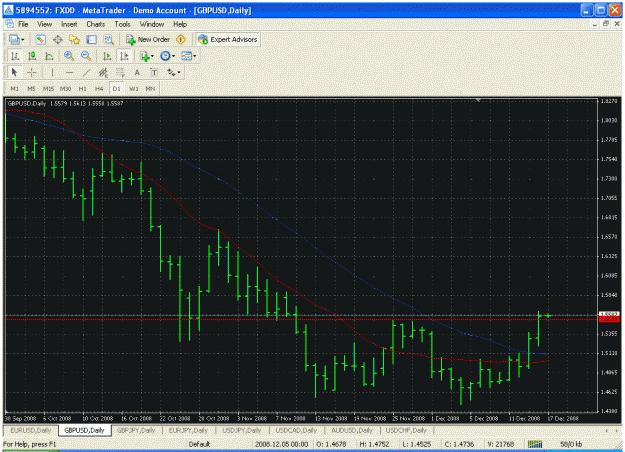Select the active D1 timeframe button
625x452 pixels.
point(116,88)
